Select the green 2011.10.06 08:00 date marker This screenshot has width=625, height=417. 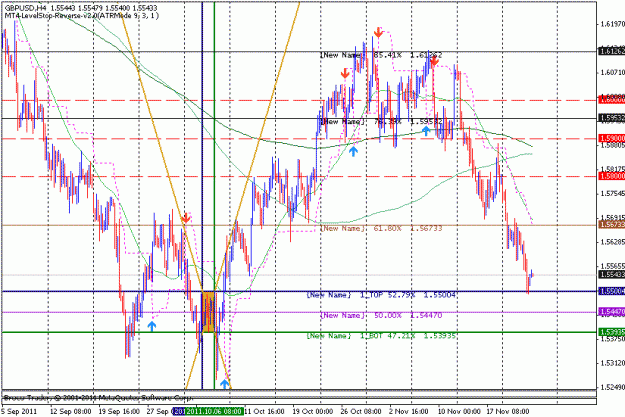[x=214, y=411]
